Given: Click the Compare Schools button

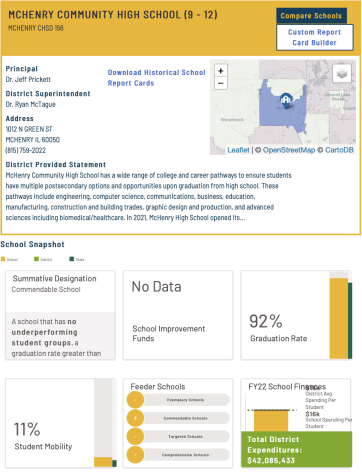Looking at the screenshot, I should point(311,16).
